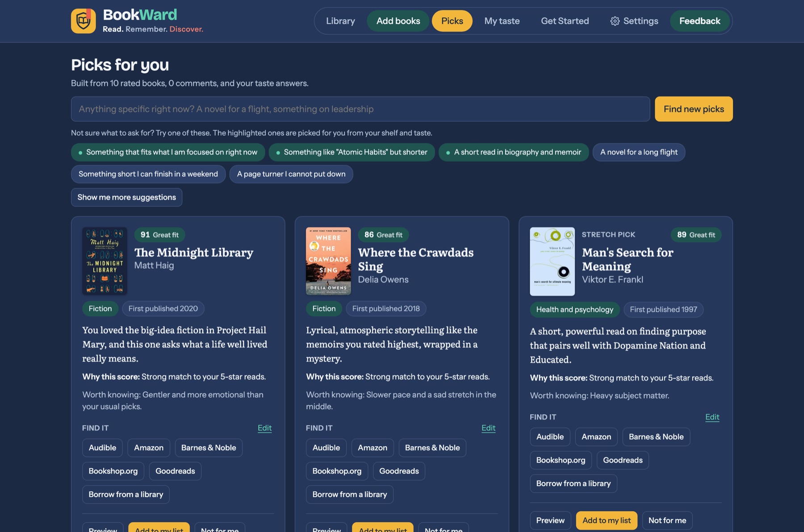Viewport: 804px width, 532px height.
Task: Open the Get Started tab
Action: (565, 21)
